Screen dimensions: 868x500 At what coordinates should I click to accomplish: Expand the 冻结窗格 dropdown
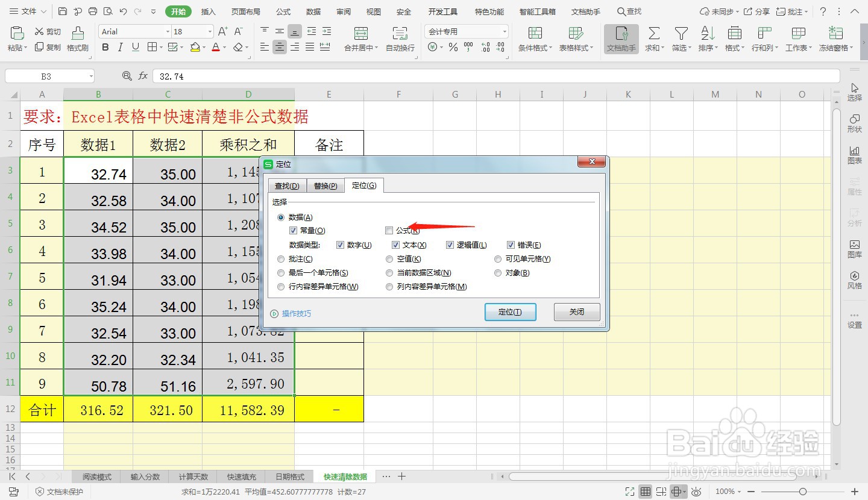click(851, 48)
